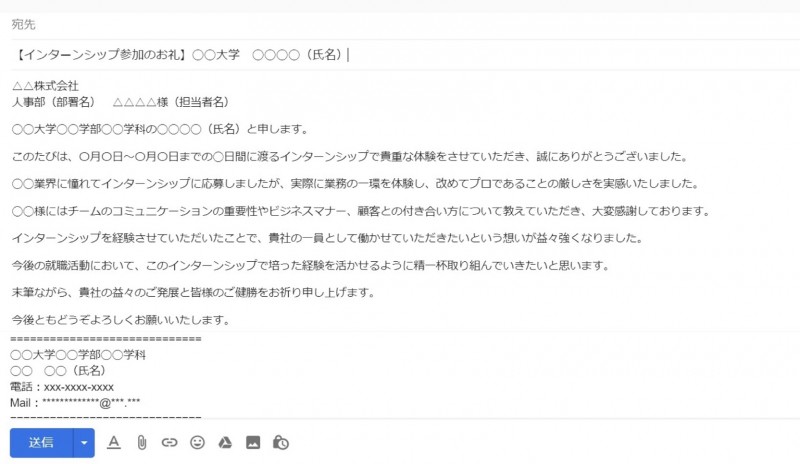Open the send options dropdown arrow
This screenshot has height=464, width=800.
point(84,443)
